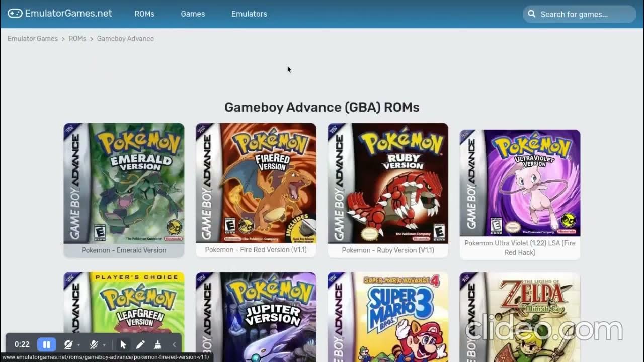Open the Zelda Minish Cap cover
This screenshot has width=644, height=362.
pyautogui.click(x=520, y=317)
